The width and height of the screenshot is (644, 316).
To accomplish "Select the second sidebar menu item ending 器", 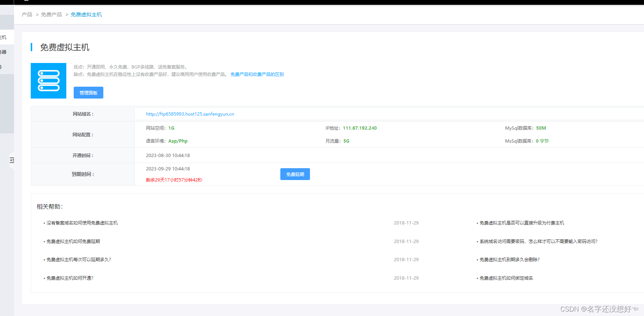I will tap(7, 52).
